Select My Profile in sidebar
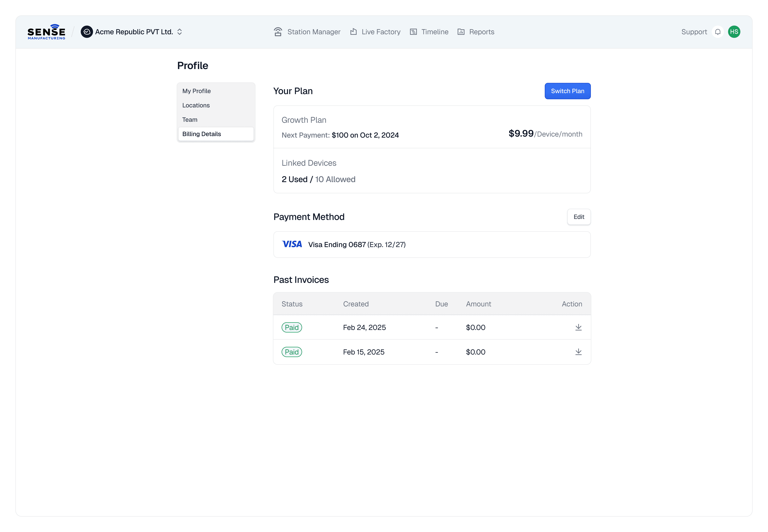 tap(196, 91)
